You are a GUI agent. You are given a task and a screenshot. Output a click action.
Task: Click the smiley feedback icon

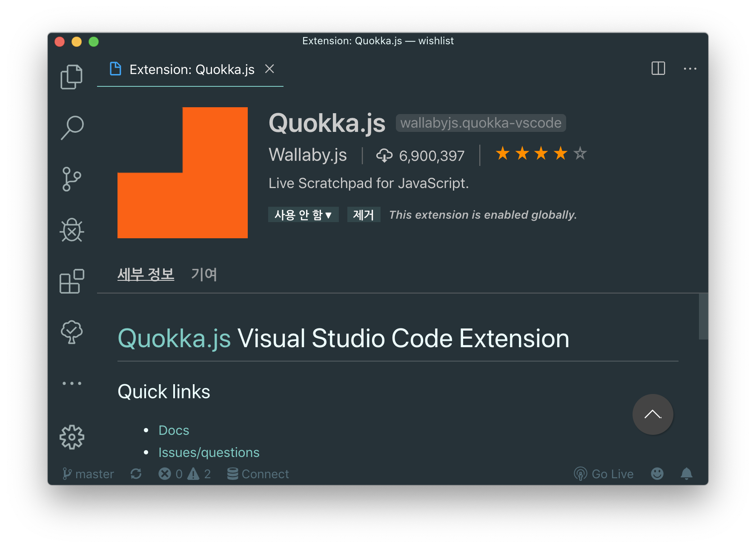tap(657, 474)
